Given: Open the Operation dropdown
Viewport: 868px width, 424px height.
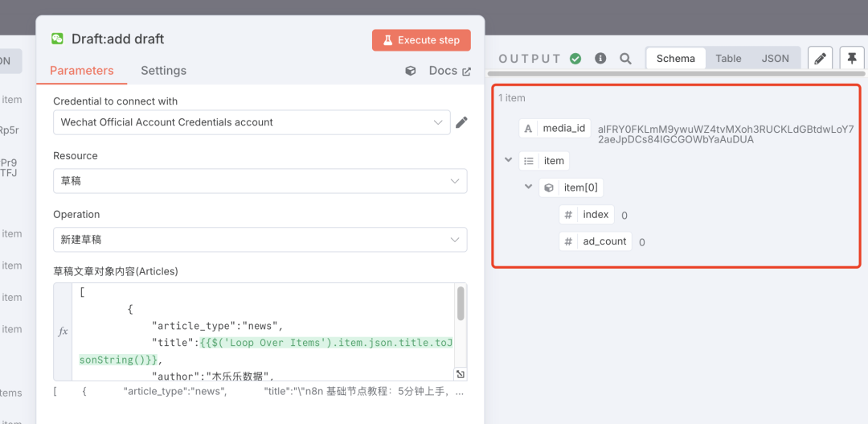Looking at the screenshot, I should (260, 240).
